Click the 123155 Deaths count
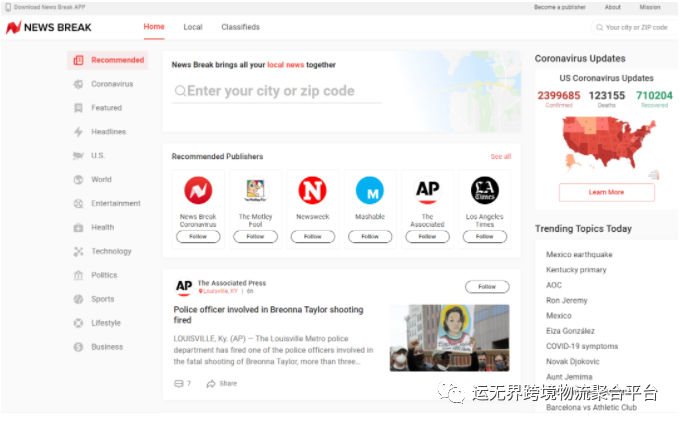The height and width of the screenshot is (423, 680). 607,98
